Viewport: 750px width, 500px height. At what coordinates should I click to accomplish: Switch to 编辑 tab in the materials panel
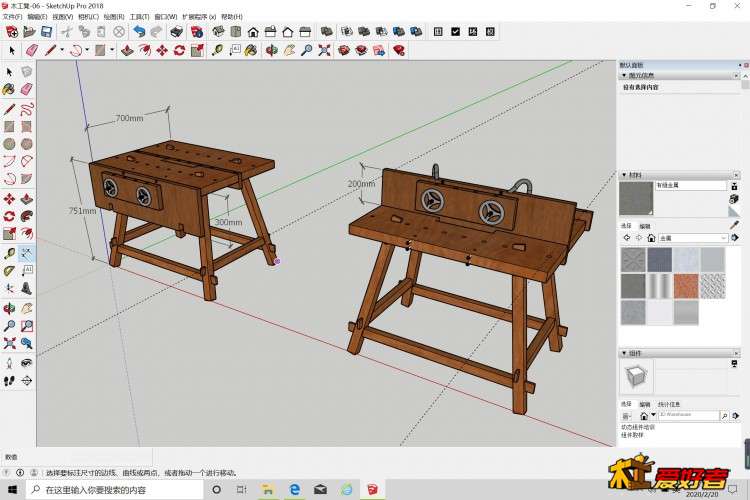coord(645,226)
